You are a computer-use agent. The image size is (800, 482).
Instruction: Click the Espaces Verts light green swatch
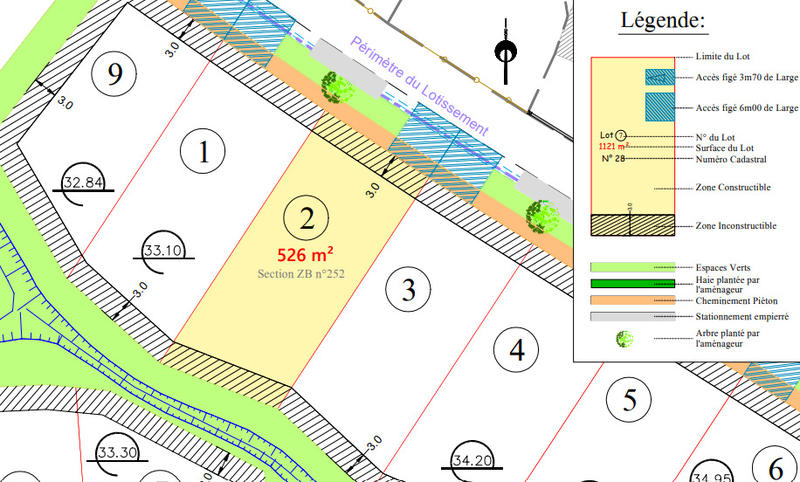point(625,268)
